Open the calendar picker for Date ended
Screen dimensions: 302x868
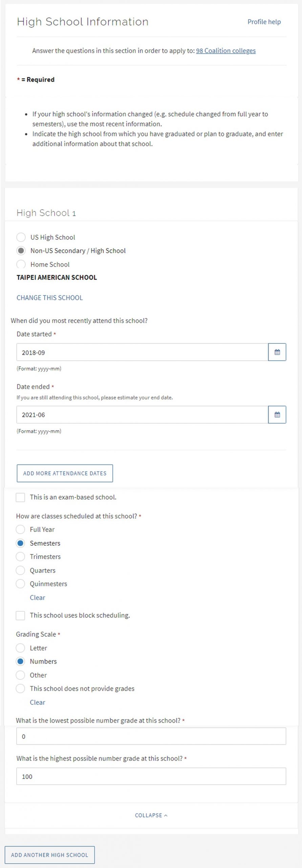click(x=277, y=414)
